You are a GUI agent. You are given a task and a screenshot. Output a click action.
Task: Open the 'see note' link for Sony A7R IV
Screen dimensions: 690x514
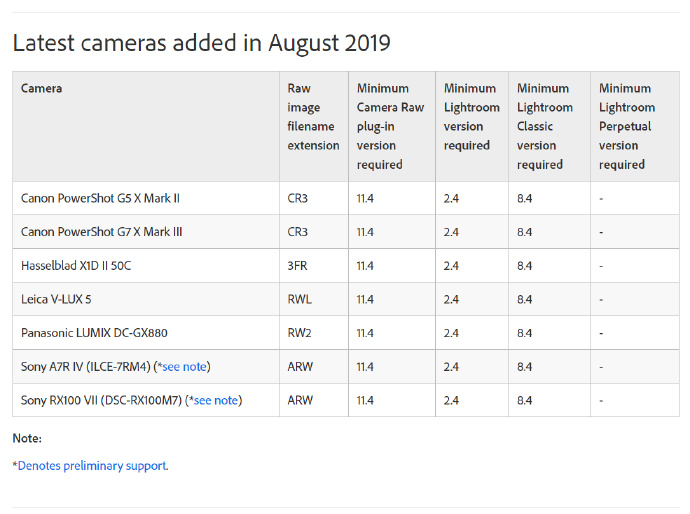tap(184, 367)
